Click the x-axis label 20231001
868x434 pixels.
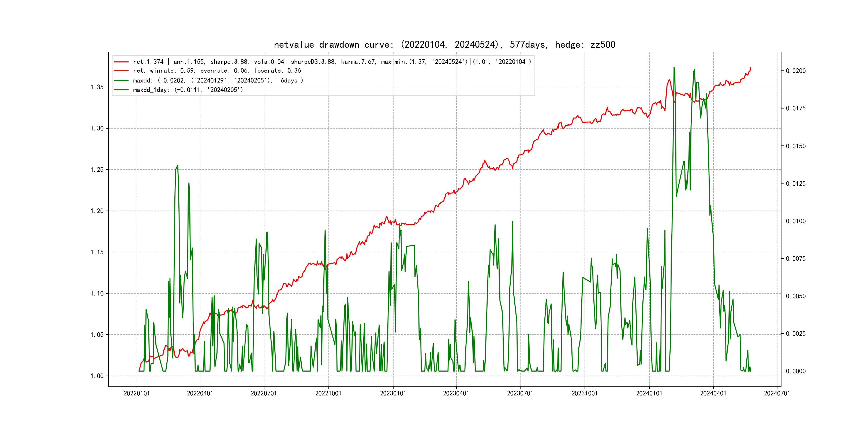click(x=584, y=393)
